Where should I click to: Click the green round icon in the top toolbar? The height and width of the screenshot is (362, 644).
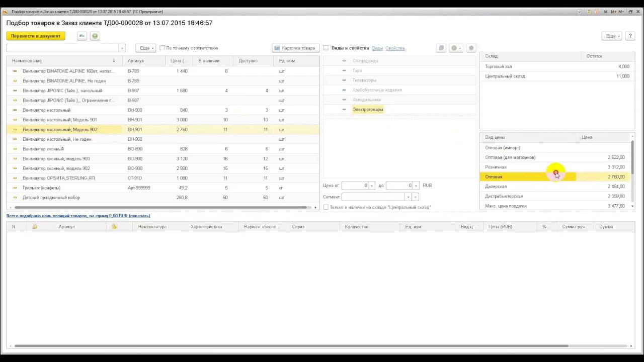(x=95, y=36)
